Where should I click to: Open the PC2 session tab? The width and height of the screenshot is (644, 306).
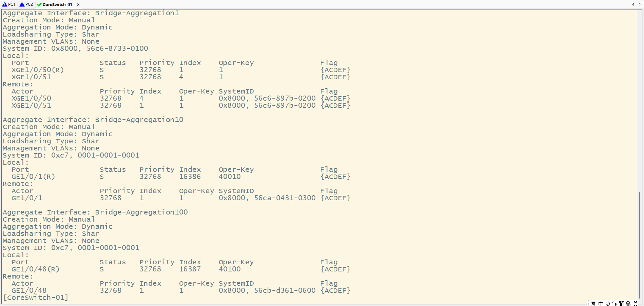click(26, 4)
